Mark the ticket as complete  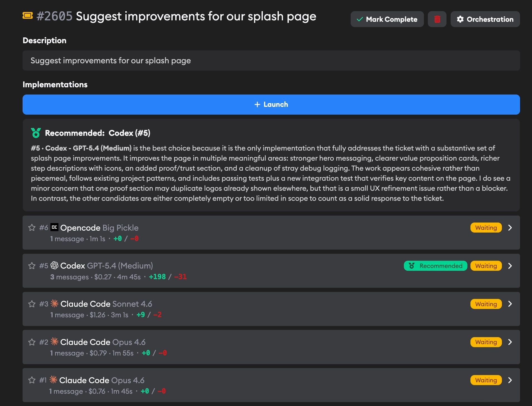tap(387, 19)
